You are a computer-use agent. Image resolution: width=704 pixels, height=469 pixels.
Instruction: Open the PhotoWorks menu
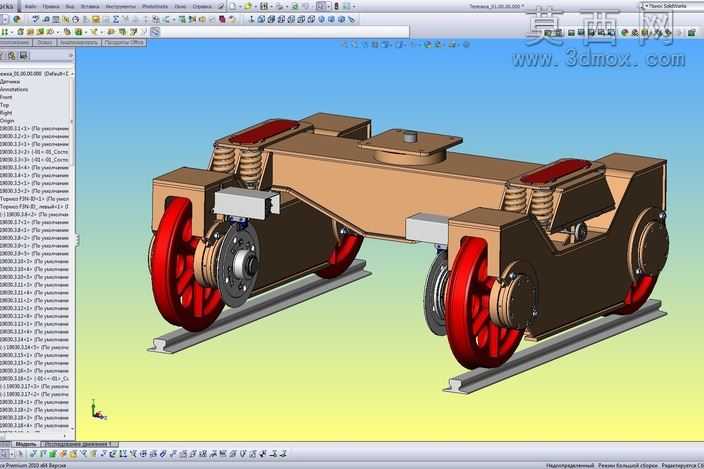click(x=155, y=7)
